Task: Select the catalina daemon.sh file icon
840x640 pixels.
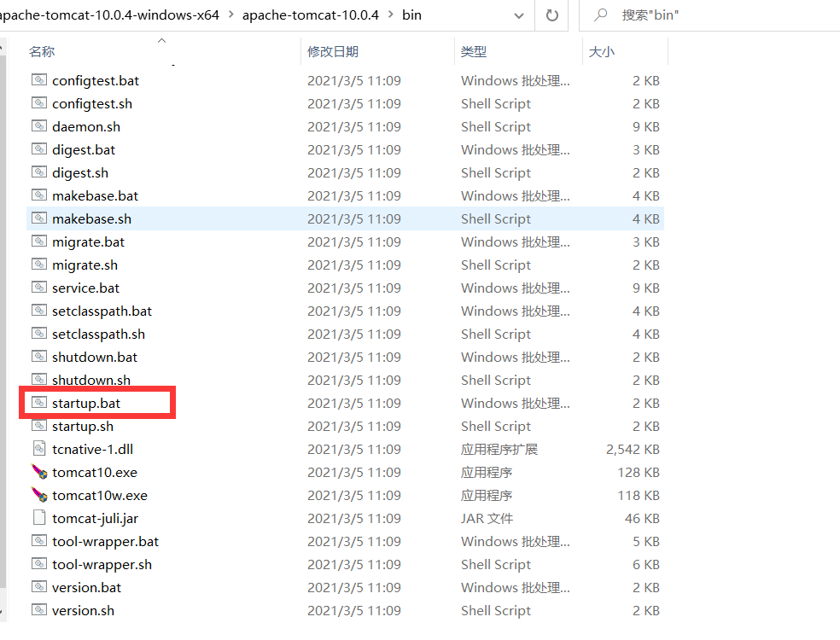Action: (39, 126)
